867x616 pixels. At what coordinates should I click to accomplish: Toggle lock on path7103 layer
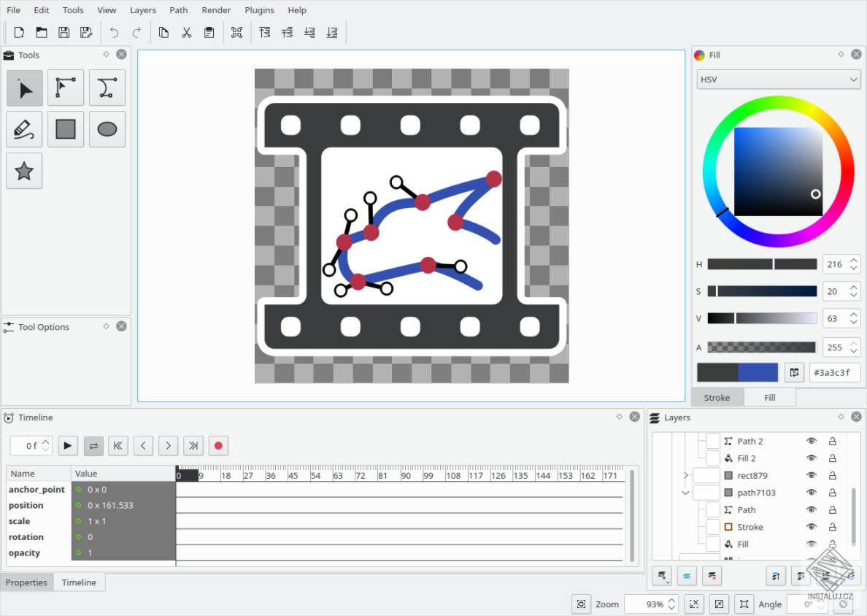[x=832, y=493]
